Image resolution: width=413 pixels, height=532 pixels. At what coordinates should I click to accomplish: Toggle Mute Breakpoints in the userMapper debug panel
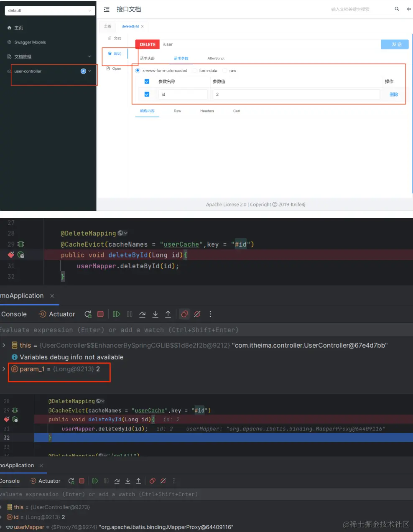point(163,481)
